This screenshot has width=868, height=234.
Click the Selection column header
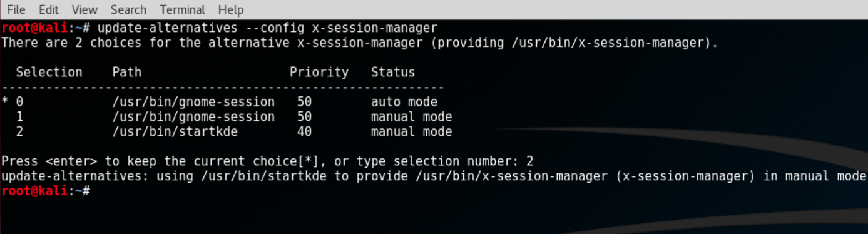click(49, 72)
